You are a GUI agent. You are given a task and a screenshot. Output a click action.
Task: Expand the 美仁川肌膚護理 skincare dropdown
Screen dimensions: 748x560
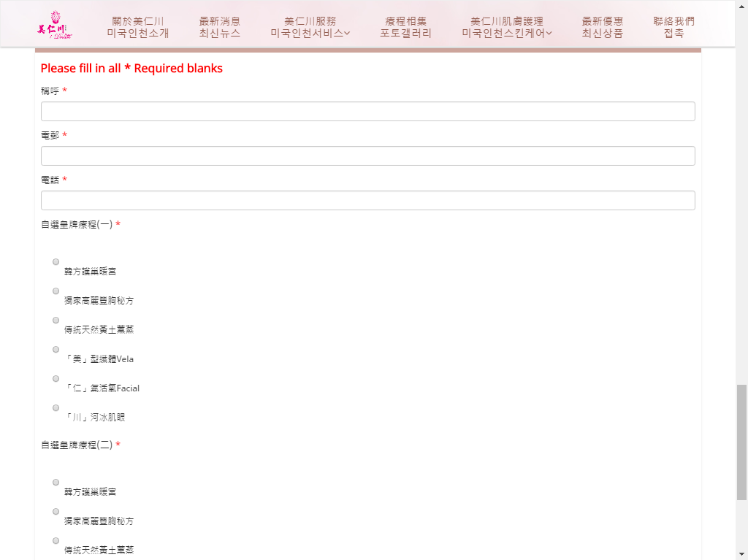pos(507,27)
